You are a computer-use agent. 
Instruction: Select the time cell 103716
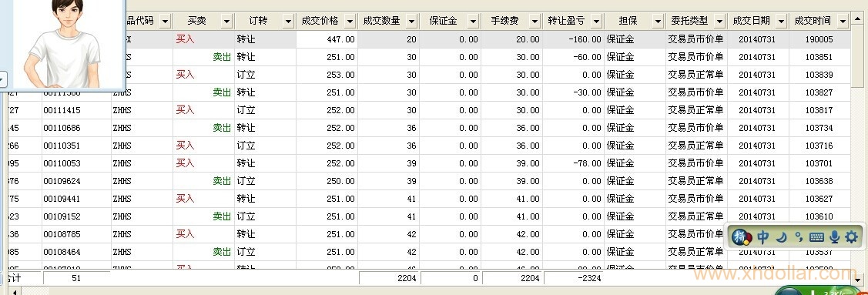[819, 146]
